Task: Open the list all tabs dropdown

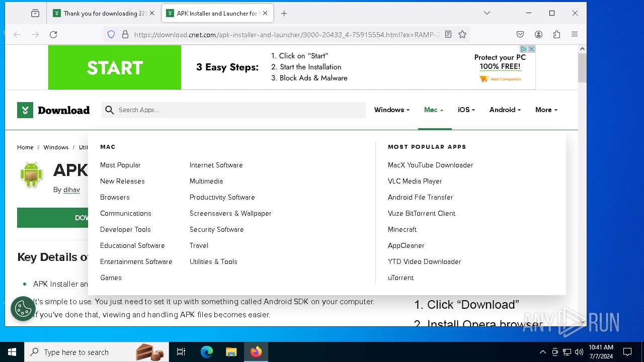Action: click(x=487, y=13)
